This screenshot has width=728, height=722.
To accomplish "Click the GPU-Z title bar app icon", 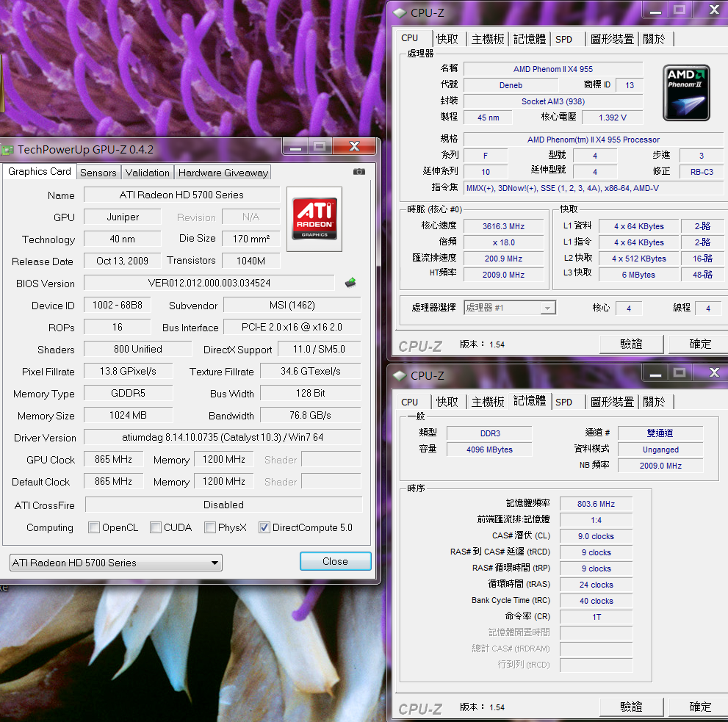I will (7, 149).
